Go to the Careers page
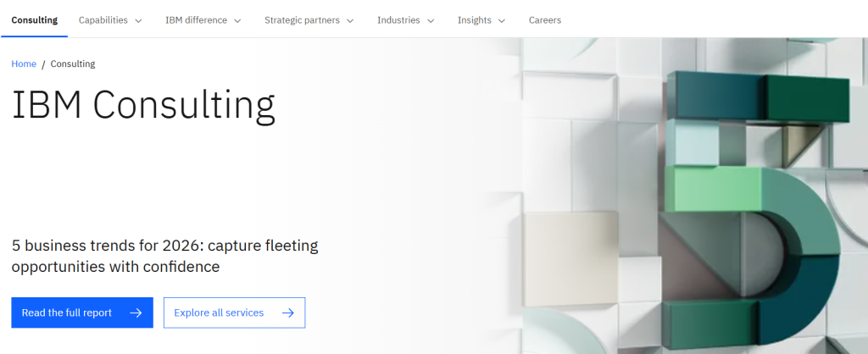 [x=545, y=20]
